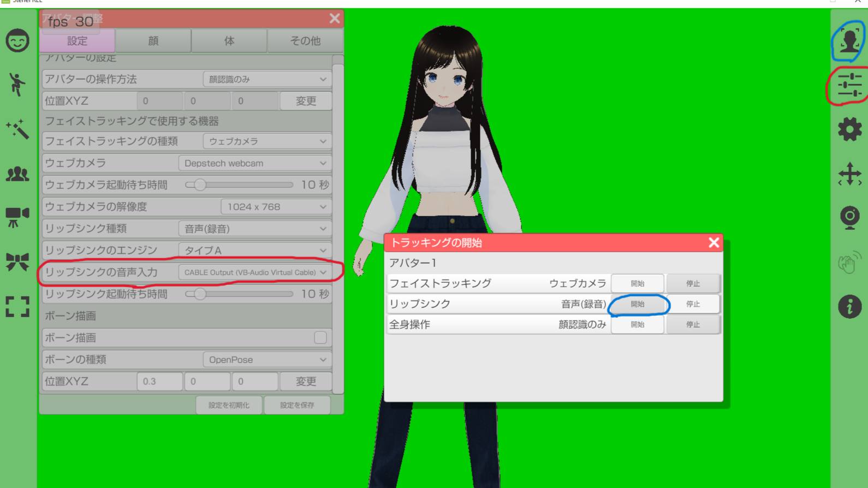
Task: Open ウェブカメラ device dropdown
Action: [255, 163]
